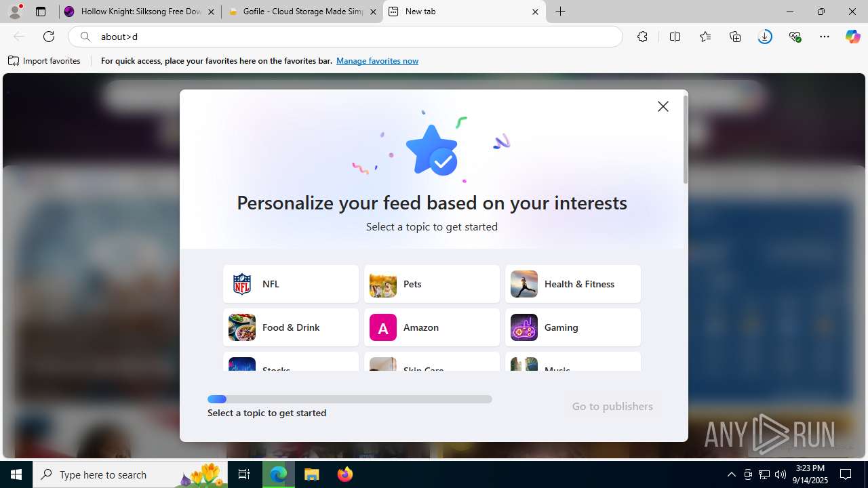Open the volume control tray icon
Screen dimensions: 868x488
(780, 474)
